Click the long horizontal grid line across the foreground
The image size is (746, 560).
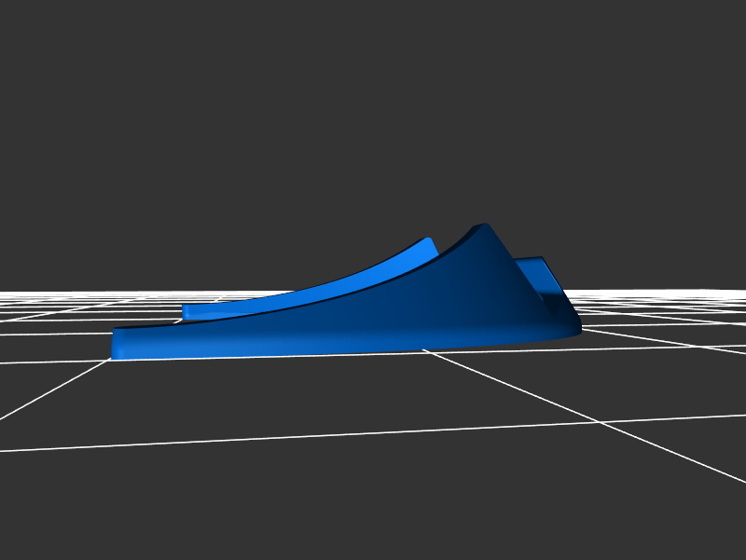coord(280,435)
